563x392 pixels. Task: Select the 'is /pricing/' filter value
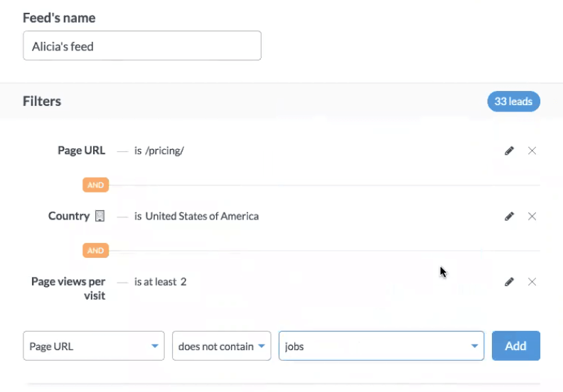pyautogui.click(x=159, y=151)
